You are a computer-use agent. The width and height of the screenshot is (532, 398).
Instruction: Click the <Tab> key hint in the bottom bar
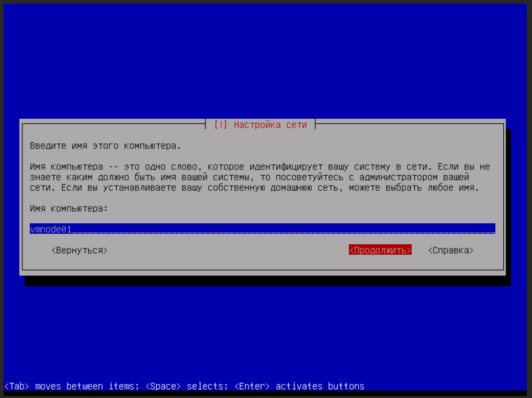pos(17,386)
